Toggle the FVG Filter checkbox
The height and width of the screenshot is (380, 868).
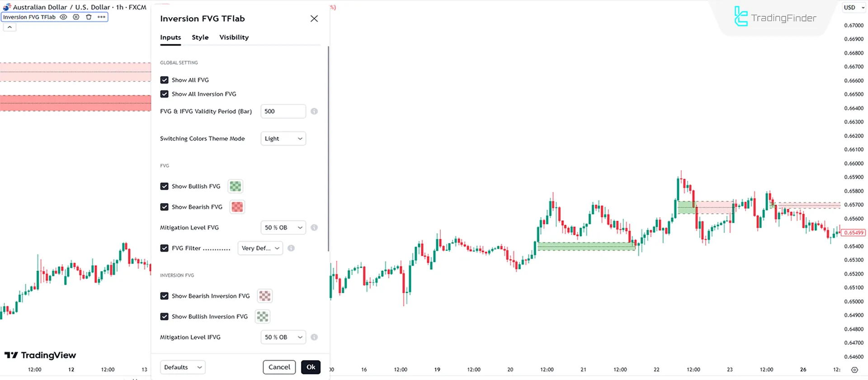[x=165, y=248]
